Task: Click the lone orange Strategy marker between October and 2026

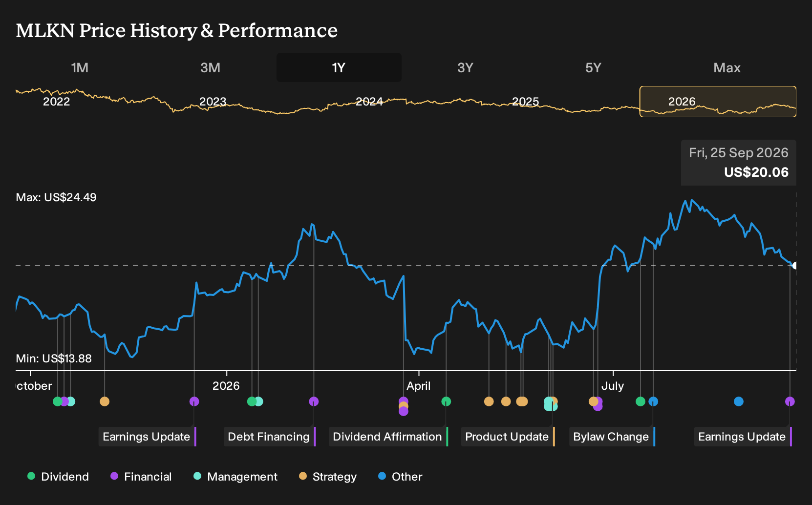Action: tap(105, 401)
